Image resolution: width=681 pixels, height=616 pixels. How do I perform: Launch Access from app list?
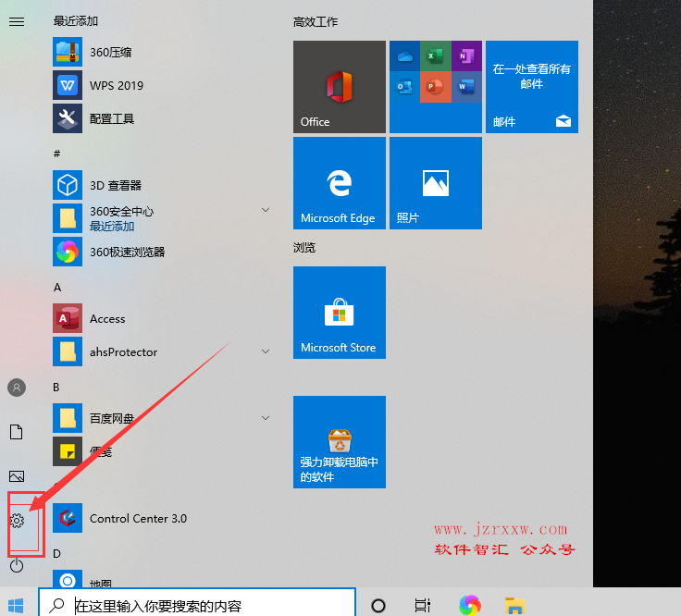[x=162, y=318]
